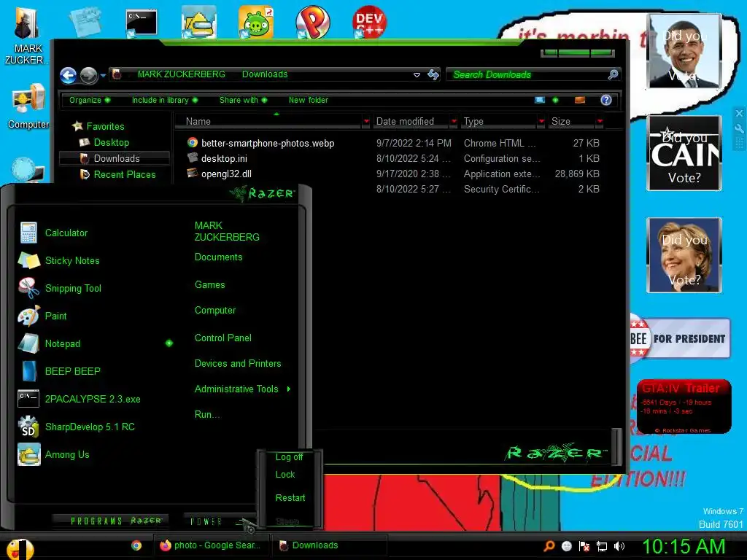Open the Type column filter dropdown

pyautogui.click(x=541, y=122)
